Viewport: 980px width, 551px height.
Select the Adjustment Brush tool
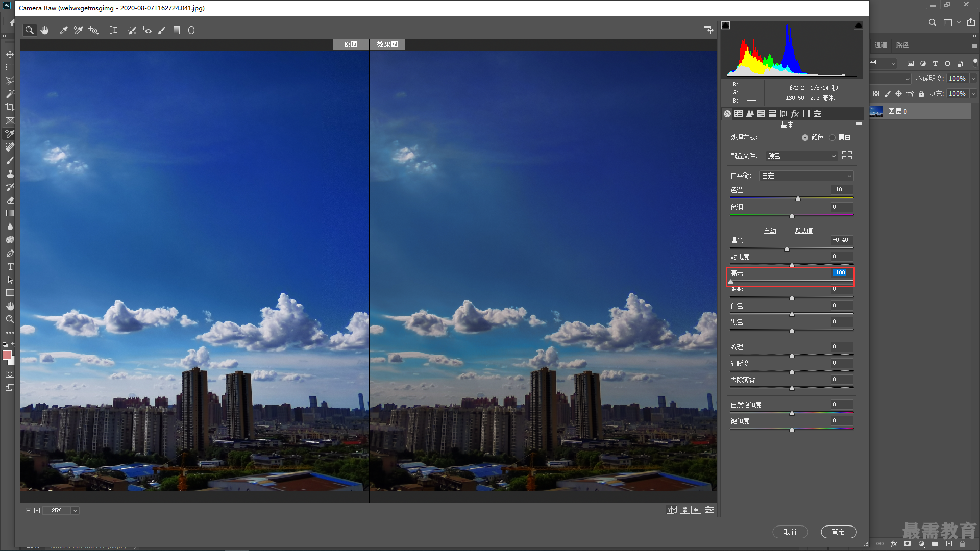pyautogui.click(x=162, y=31)
